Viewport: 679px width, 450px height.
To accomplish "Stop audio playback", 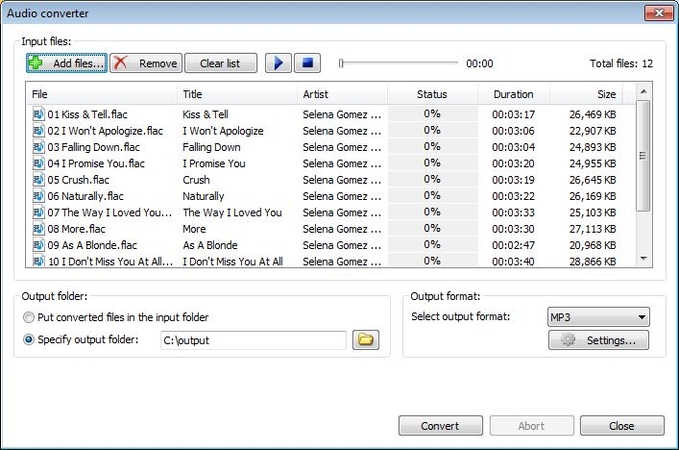I will [x=307, y=63].
